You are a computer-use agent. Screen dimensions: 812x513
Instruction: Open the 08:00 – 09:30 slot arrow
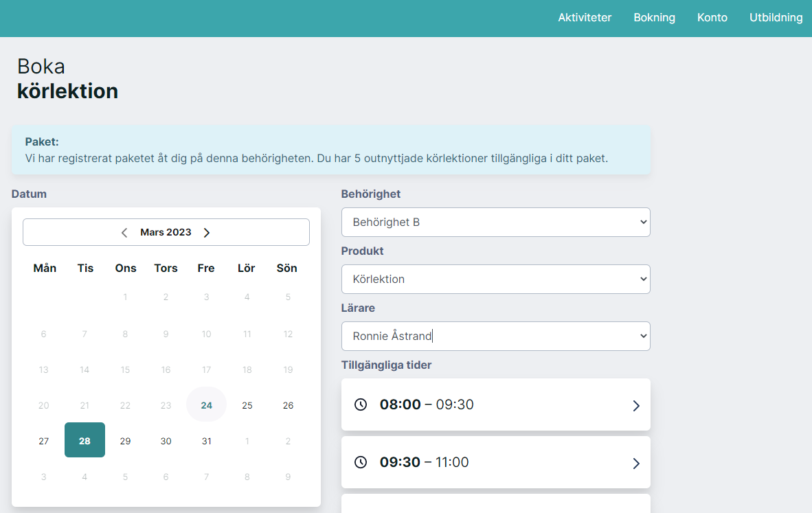(x=636, y=405)
